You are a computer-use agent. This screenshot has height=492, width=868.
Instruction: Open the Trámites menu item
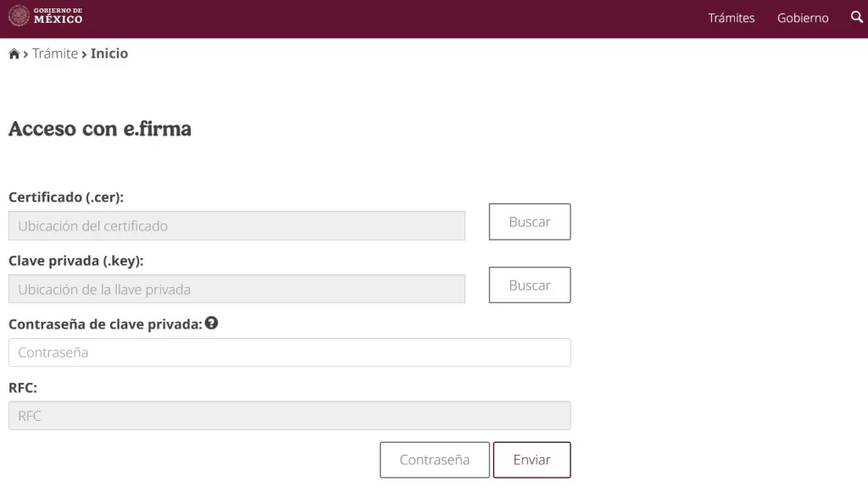pyautogui.click(x=731, y=18)
